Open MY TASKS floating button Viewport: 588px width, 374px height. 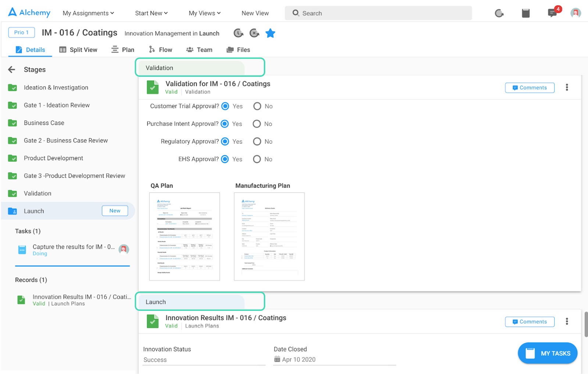point(548,353)
